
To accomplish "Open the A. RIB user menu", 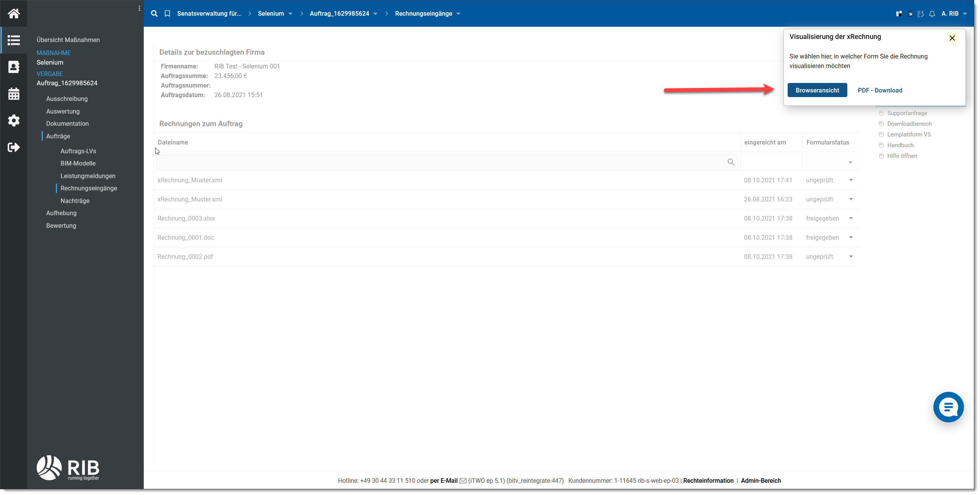I will pos(954,14).
